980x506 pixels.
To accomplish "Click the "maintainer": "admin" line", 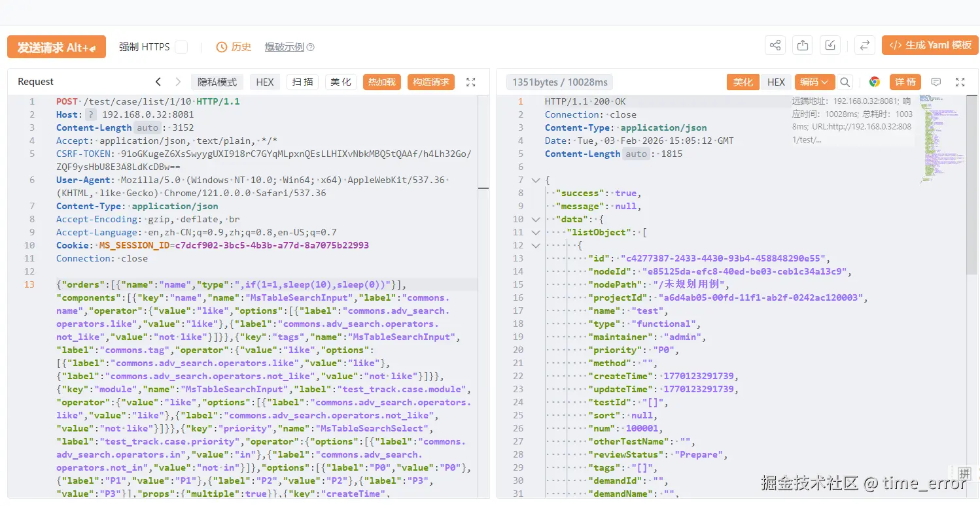I will point(648,337).
